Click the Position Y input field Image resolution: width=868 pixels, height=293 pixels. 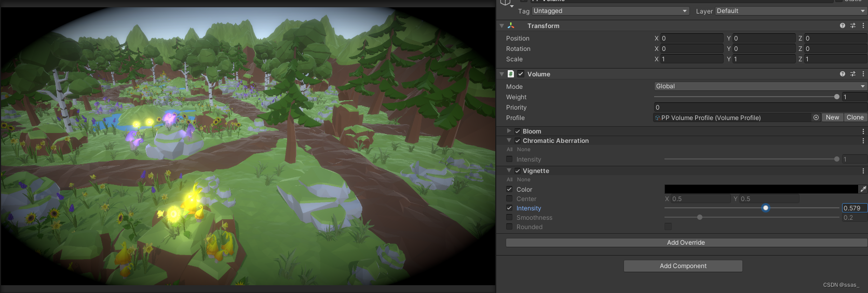tap(764, 38)
